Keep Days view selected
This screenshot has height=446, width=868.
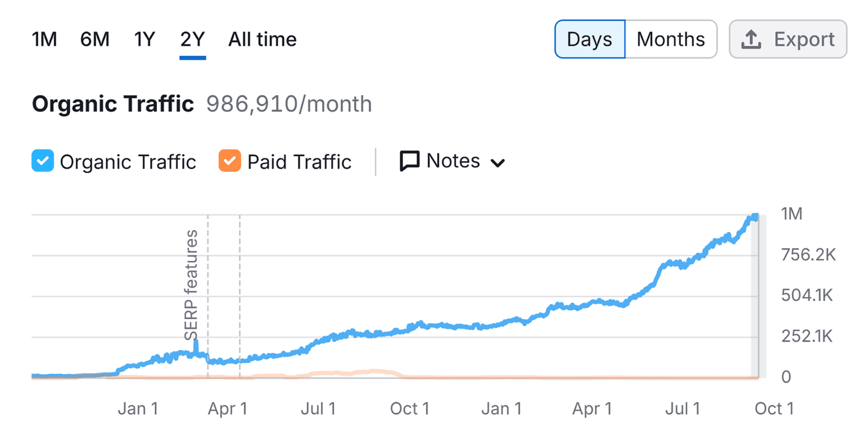pyautogui.click(x=590, y=39)
